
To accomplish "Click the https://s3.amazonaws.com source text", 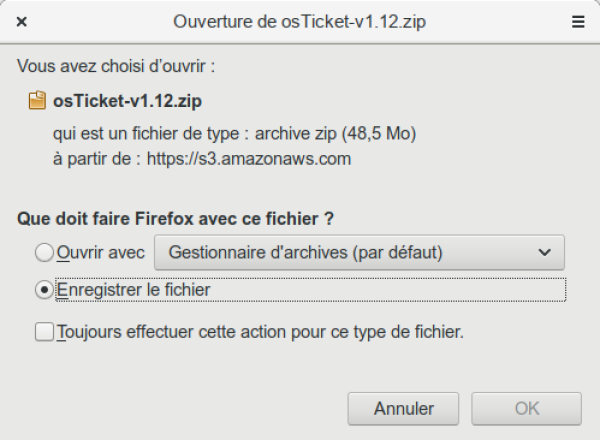I will (249, 158).
